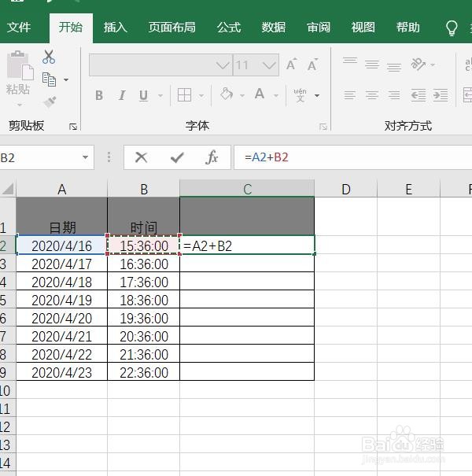
Task: Switch to the 审阅 tab
Action: tap(319, 28)
